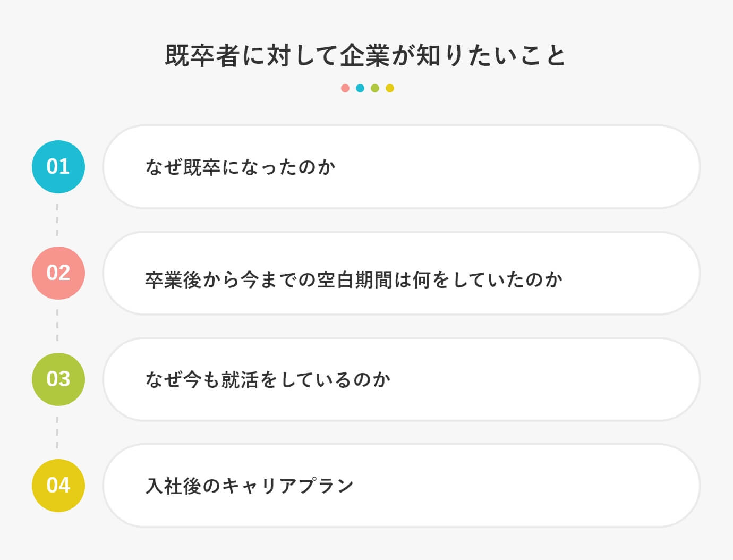Viewport: 733px width, 560px height.
Task: Click the green dot under the heading
Action: pyautogui.click(x=375, y=88)
